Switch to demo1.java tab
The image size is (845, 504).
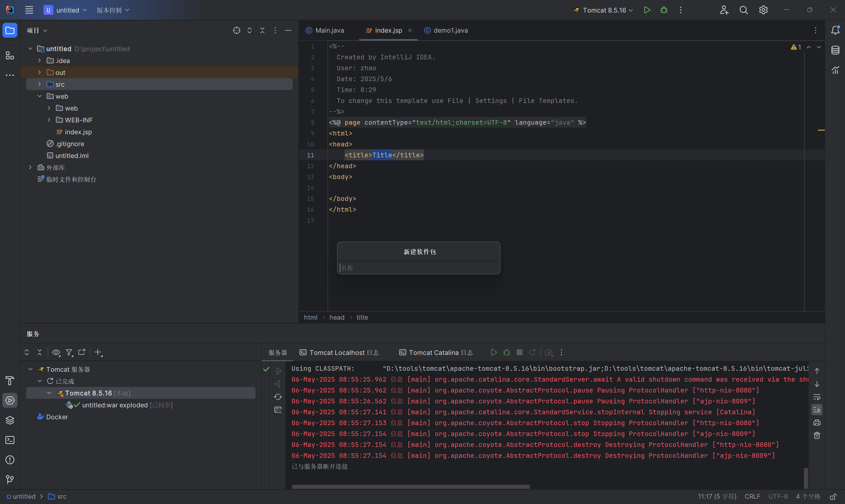[446, 30]
